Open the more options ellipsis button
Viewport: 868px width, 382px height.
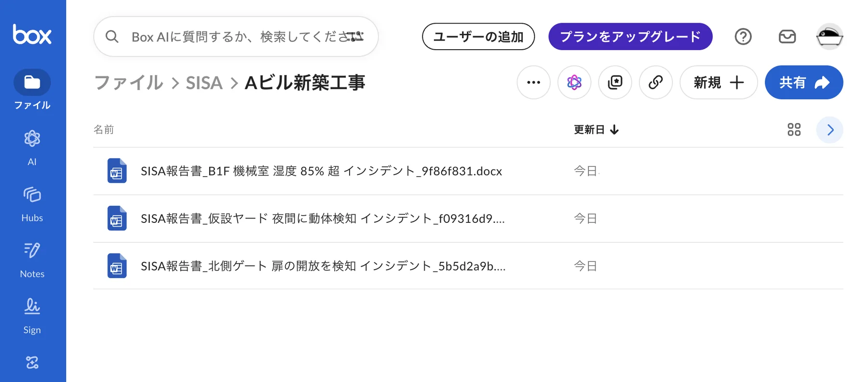(533, 82)
